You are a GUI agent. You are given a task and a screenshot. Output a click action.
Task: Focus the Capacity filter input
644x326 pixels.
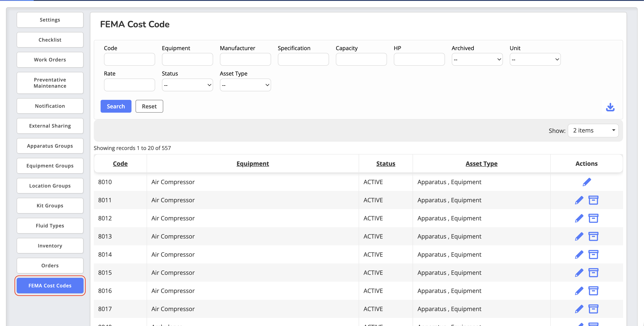tap(361, 59)
